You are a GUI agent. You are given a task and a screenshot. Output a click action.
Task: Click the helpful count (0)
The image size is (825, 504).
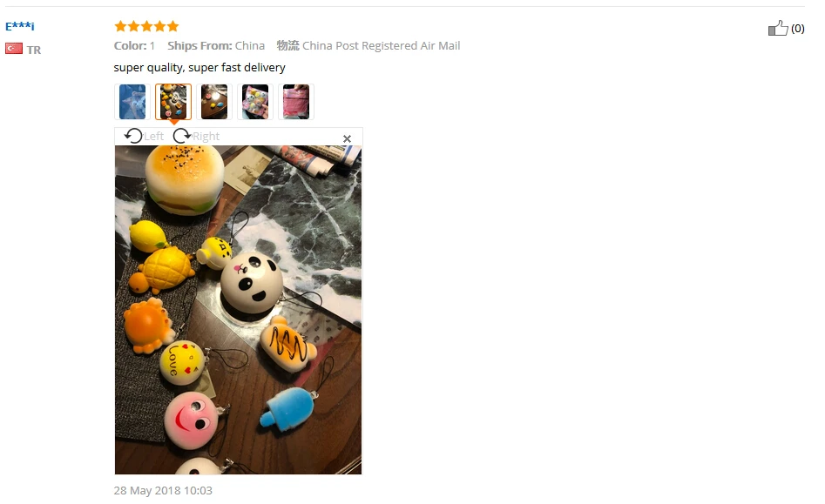(x=798, y=29)
